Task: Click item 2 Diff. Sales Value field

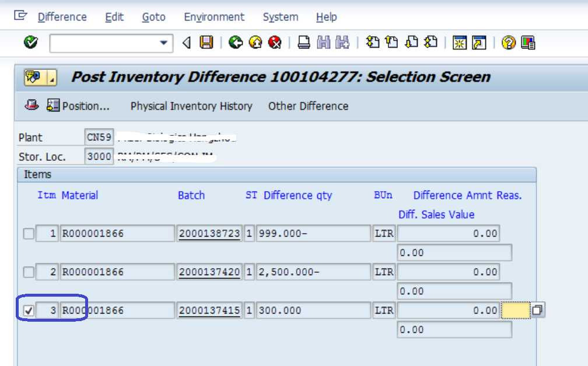Action: click(x=454, y=291)
